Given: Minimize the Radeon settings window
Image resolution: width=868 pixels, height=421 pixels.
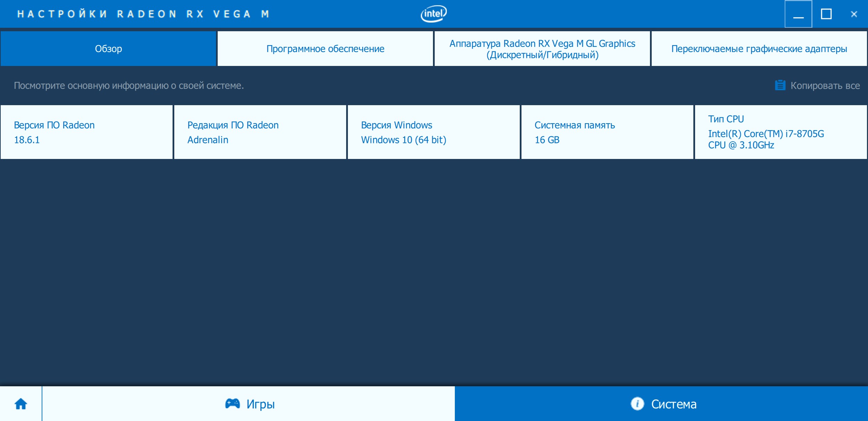Looking at the screenshot, I should pyautogui.click(x=798, y=14).
